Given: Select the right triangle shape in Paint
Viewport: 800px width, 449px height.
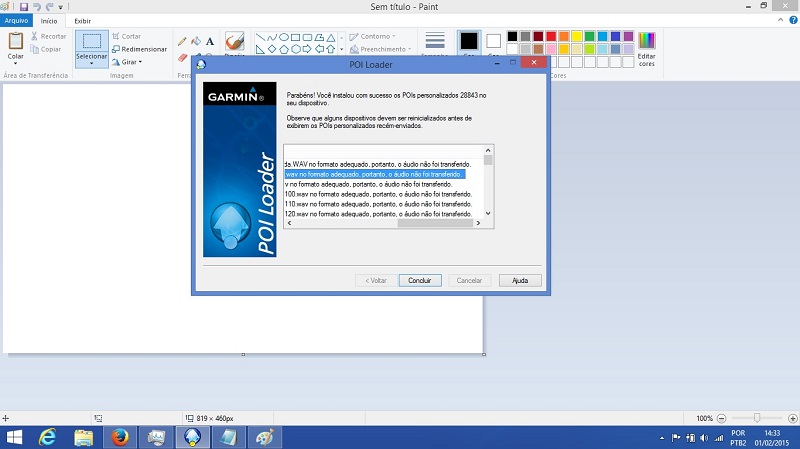Looking at the screenshot, I should (x=260, y=49).
